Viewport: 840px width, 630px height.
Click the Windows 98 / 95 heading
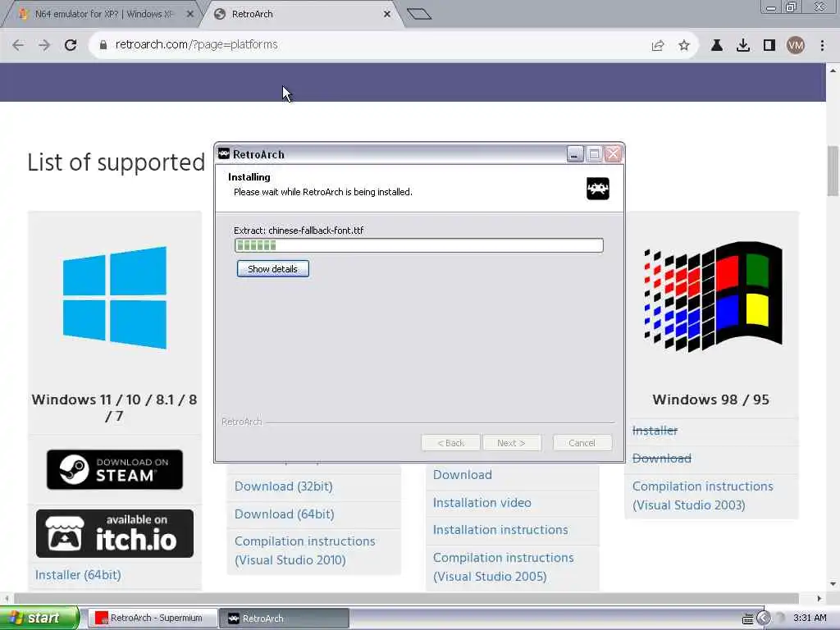[711, 399]
